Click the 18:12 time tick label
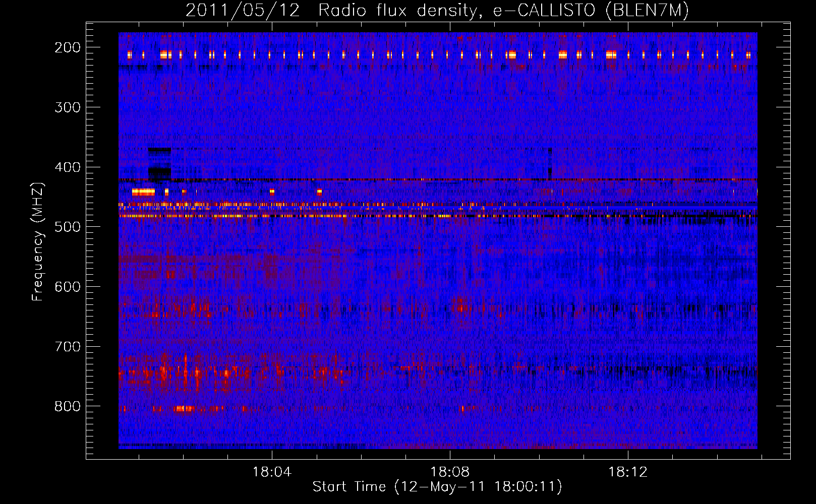Screen dimensions: 816x504 coord(628,472)
